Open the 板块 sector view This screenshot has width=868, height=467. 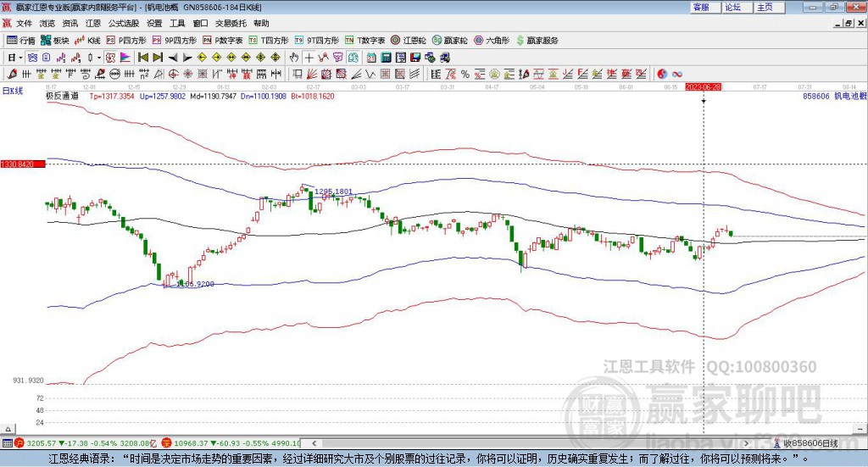coord(55,41)
